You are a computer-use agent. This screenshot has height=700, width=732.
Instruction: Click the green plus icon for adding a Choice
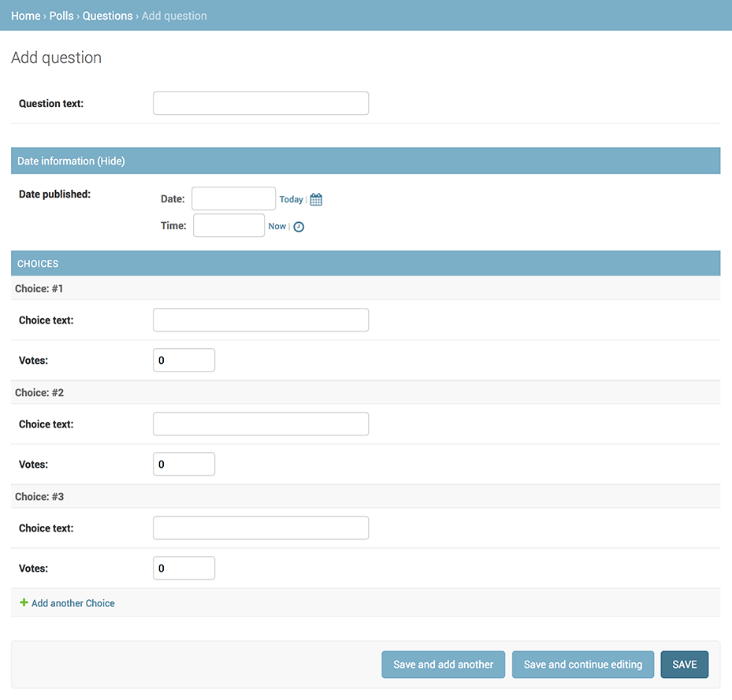(24, 603)
